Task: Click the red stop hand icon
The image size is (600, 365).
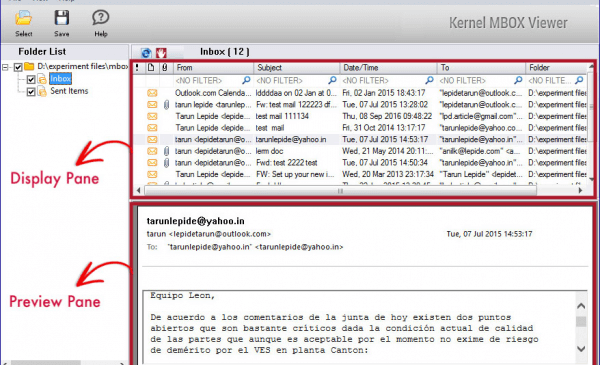Action: [x=161, y=53]
